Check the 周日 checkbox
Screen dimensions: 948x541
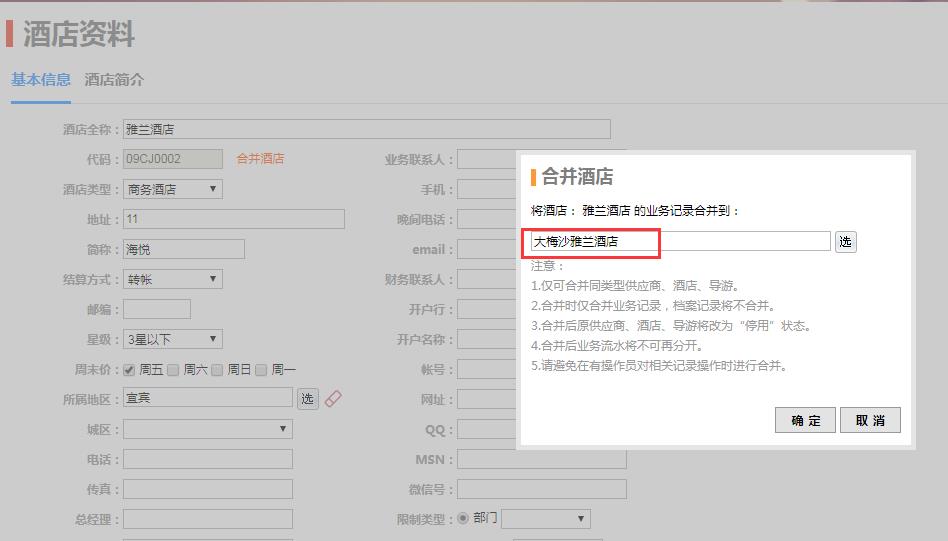click(217, 370)
